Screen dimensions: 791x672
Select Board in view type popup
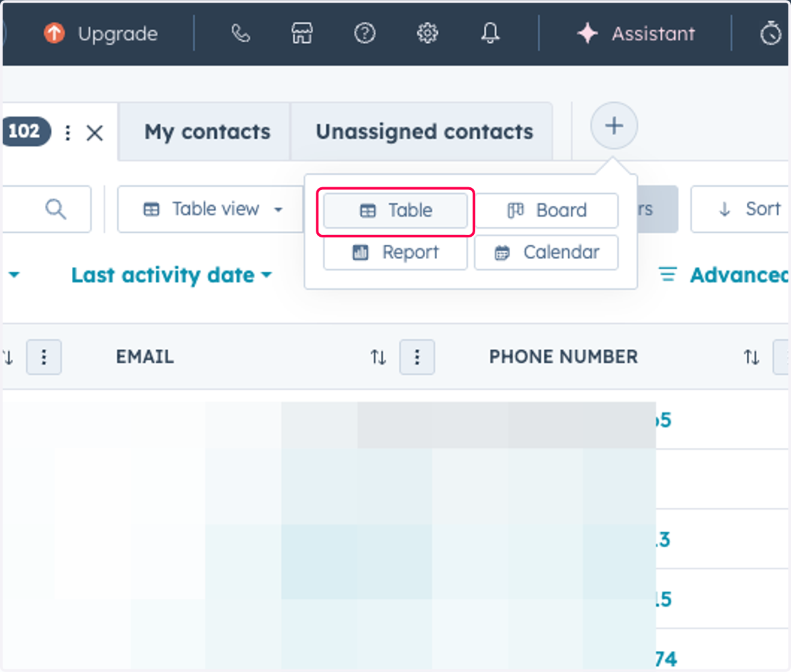546,210
